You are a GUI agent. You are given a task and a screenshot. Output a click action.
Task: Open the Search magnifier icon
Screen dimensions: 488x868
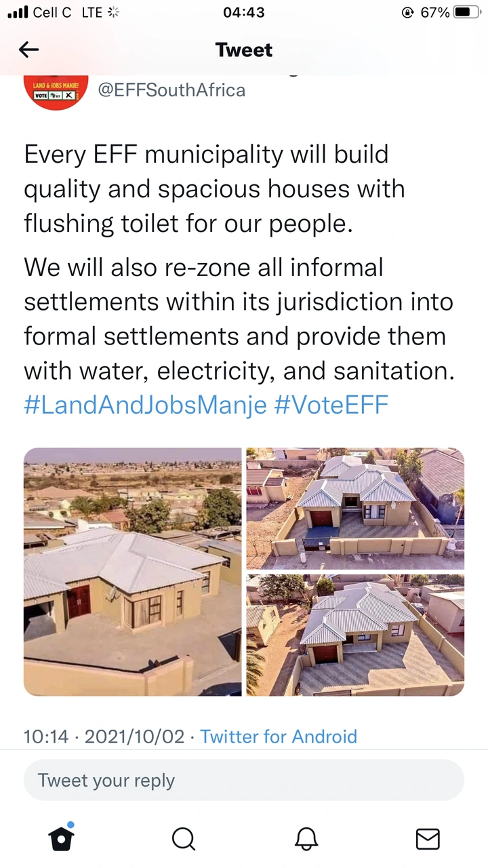pos(183,839)
